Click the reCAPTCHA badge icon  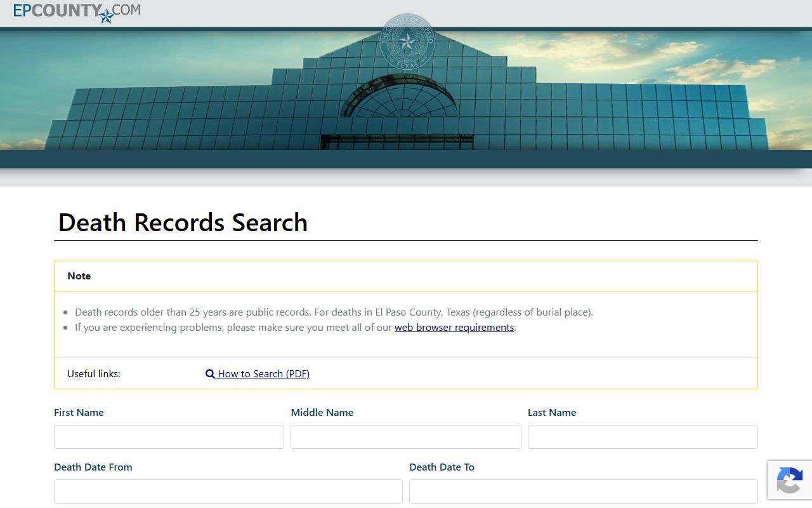[789, 480]
